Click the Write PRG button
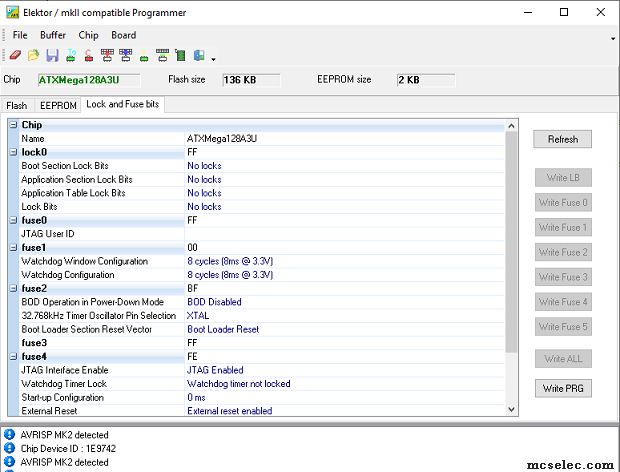Image resolution: width=620 pixels, height=472 pixels. (563, 388)
